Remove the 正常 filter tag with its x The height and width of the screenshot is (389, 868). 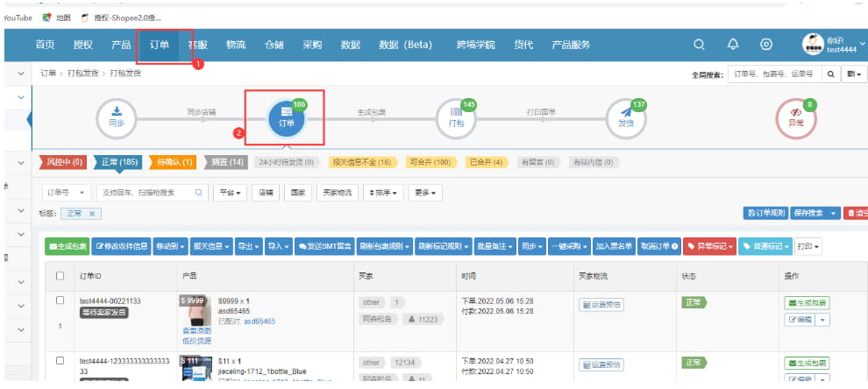(x=92, y=214)
